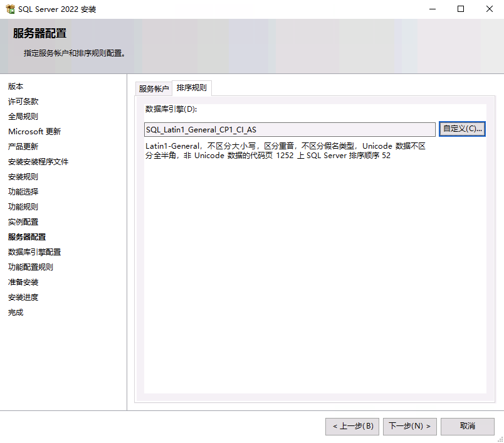This screenshot has width=504, height=443.
Task: Click the 数据库引擎配置 step
Action: click(34, 252)
